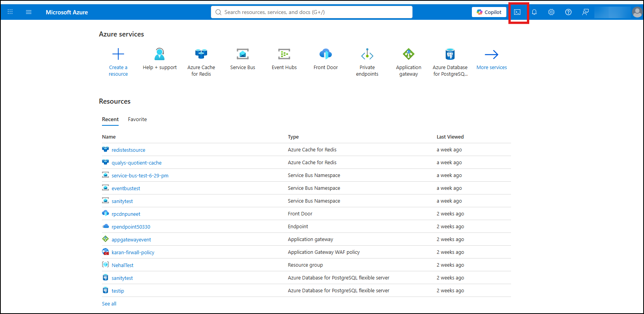Open the rpcdnpuneet resource
Viewport: 644px width, 314px height.
[126, 214]
